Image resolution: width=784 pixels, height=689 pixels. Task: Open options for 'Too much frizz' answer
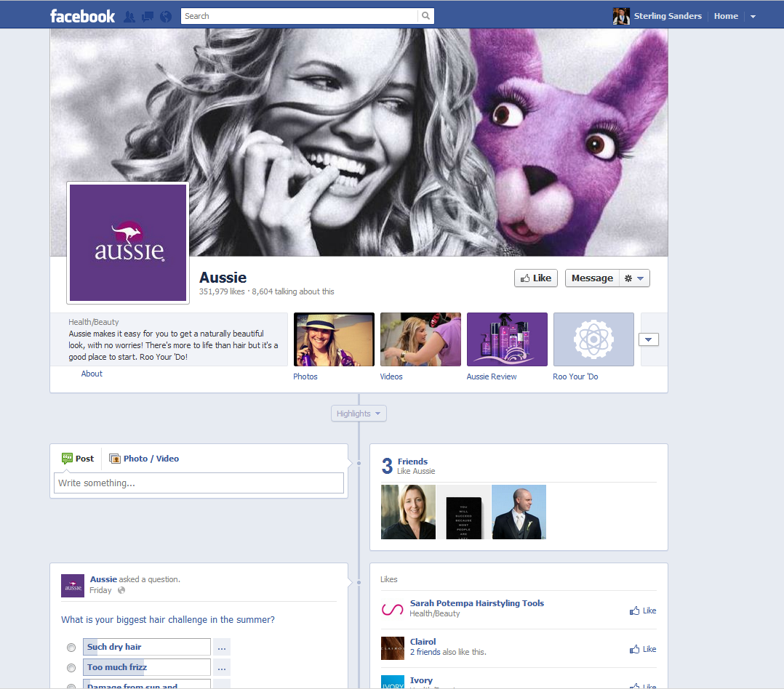(222, 667)
